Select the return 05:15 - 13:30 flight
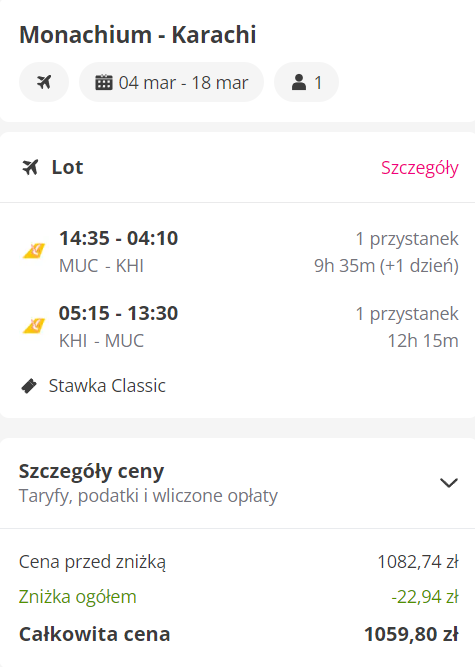The height and width of the screenshot is (667, 475). [x=237, y=327]
